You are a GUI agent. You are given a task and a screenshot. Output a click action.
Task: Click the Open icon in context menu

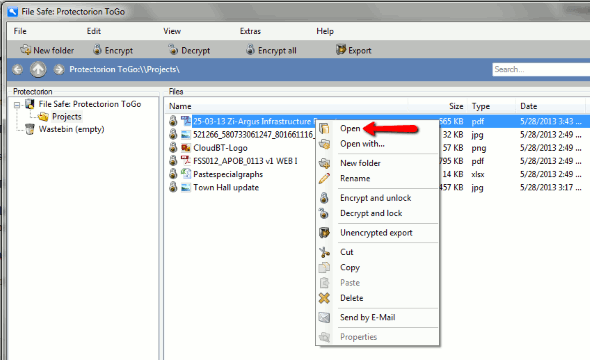(x=324, y=128)
